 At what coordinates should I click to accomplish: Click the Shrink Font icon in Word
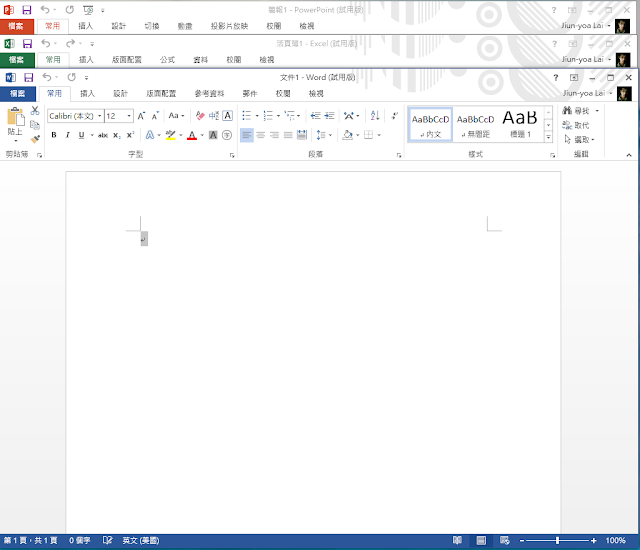point(155,116)
